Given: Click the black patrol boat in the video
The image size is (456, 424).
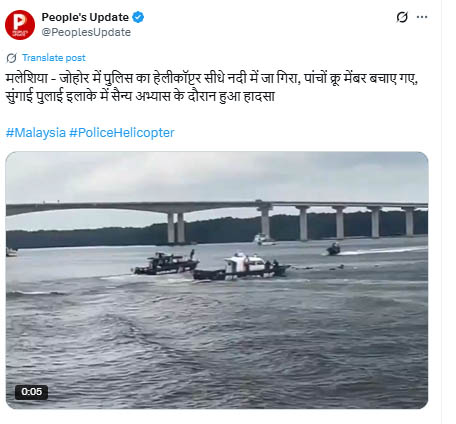Looking at the screenshot, I should (166, 263).
